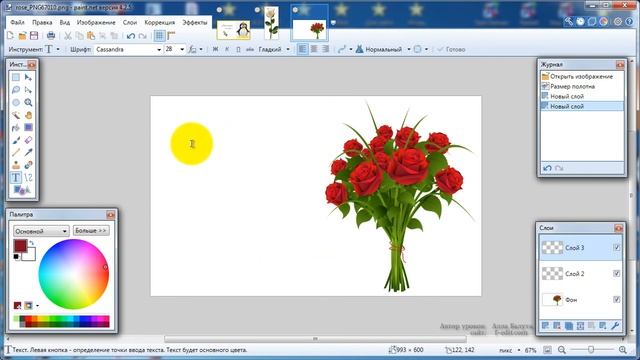Toggle italic К text formatting
This screenshot has width=640, height=360.
coord(227,49)
